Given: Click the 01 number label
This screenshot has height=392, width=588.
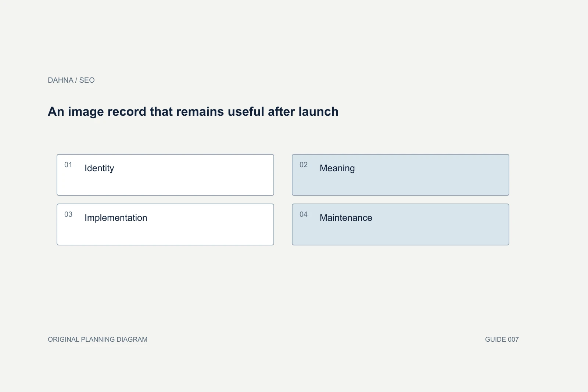Looking at the screenshot, I should [x=68, y=165].
